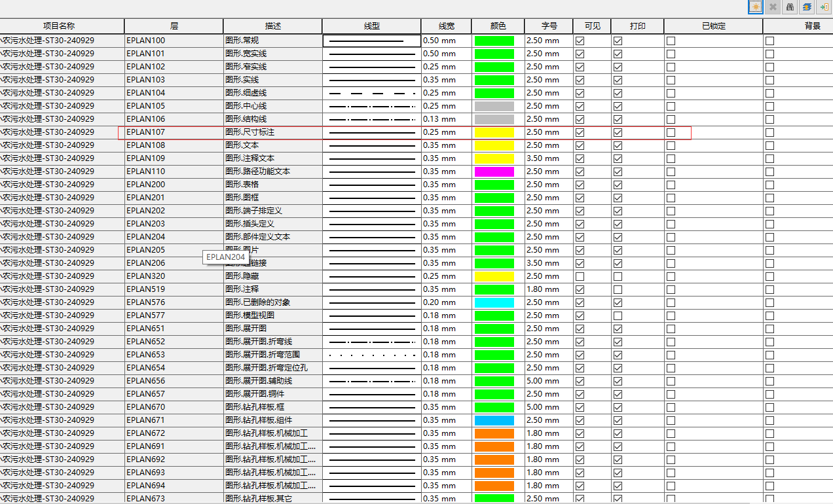The height and width of the screenshot is (504, 833).
Task: Open yellow color swatch of EPLAN107
Action: [494, 132]
